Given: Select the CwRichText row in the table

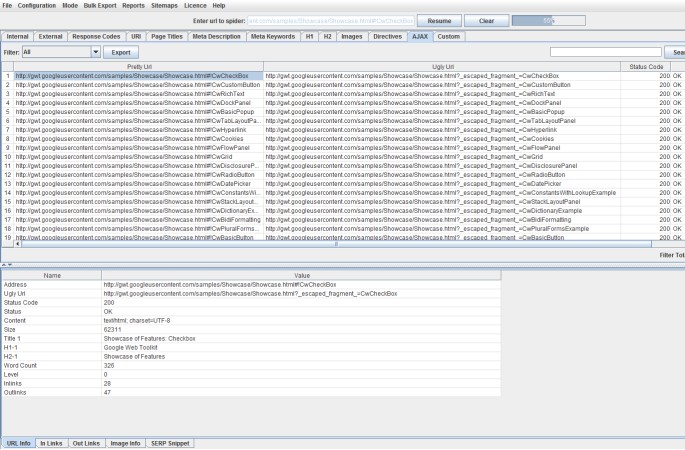Looking at the screenshot, I should (x=140, y=94).
